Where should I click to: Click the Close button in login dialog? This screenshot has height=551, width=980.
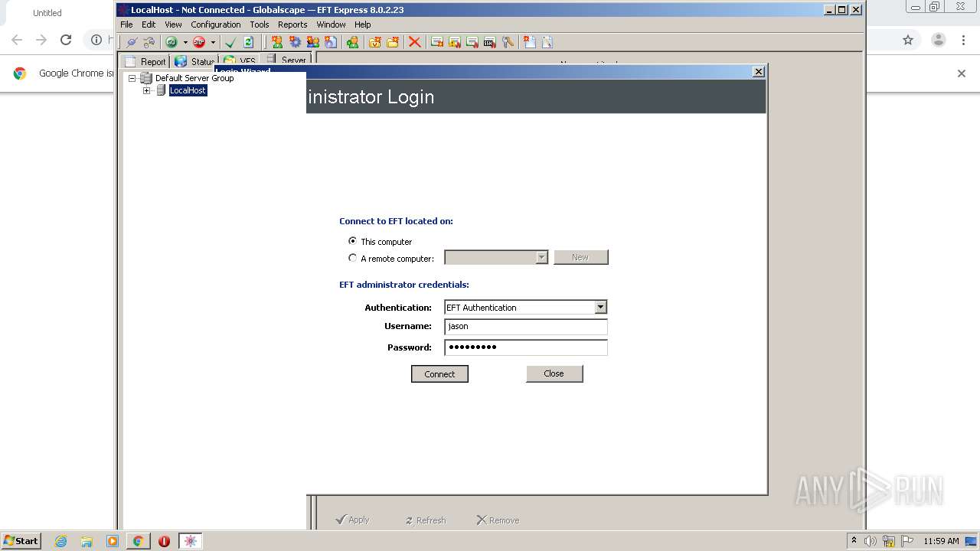tap(554, 373)
